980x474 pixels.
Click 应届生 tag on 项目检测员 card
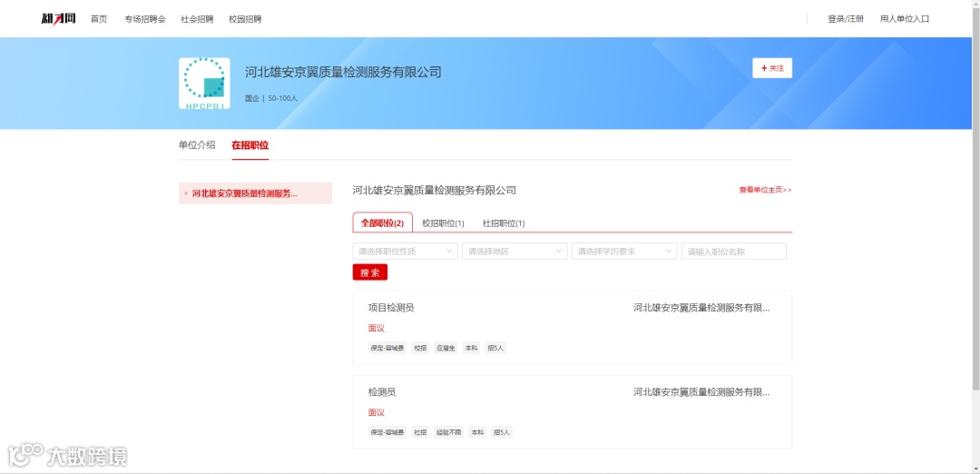[446, 348]
